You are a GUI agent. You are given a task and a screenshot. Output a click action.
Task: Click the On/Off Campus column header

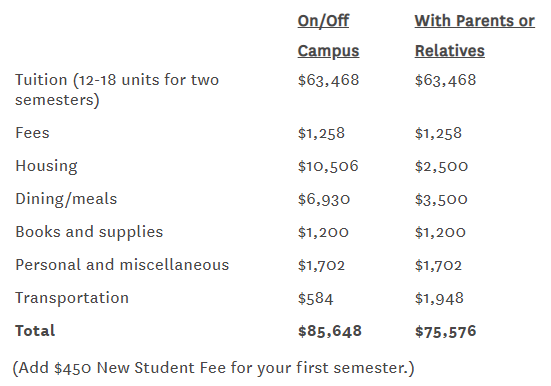[328, 36]
